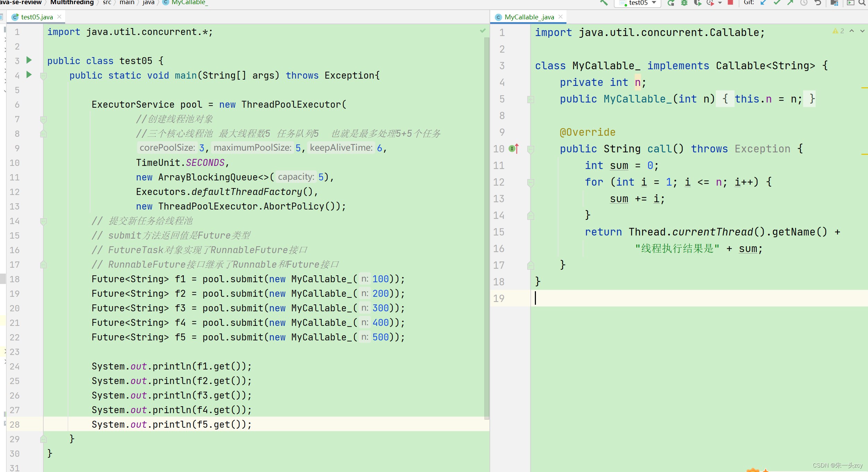The height and width of the screenshot is (472, 868).
Task: Expand the folded constructor on line 5 of MyCallable_
Action: pos(530,100)
